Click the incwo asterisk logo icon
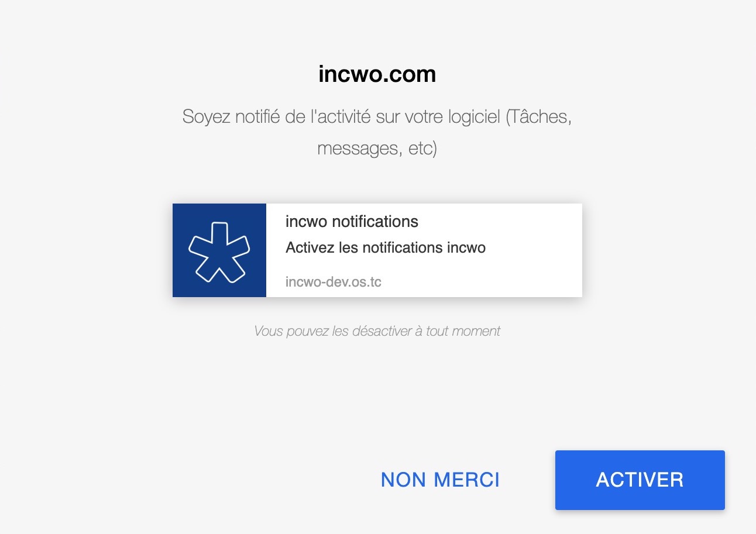 click(219, 252)
